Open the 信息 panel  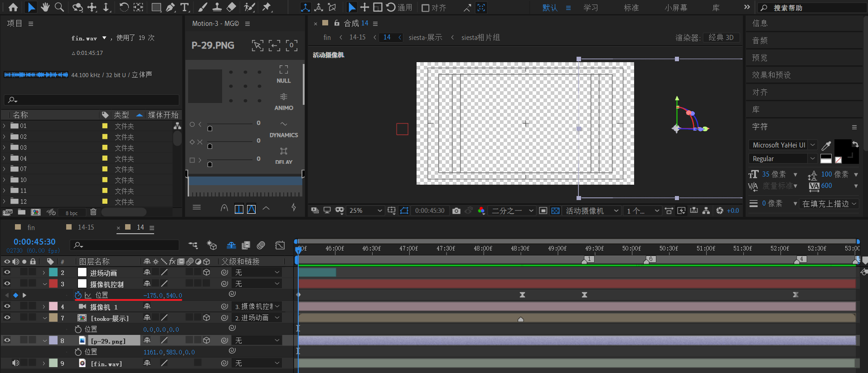pyautogui.click(x=760, y=23)
